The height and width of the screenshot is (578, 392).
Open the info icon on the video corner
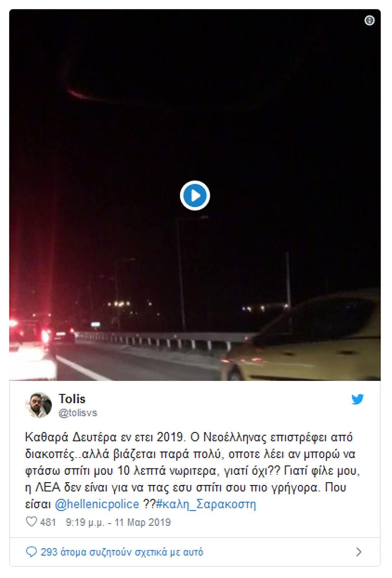370,21
